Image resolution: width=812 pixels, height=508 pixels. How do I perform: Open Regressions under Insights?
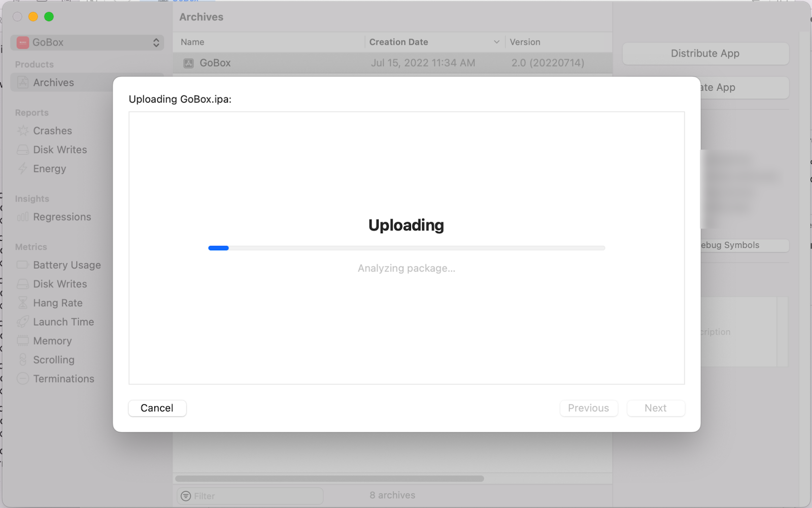tap(62, 217)
